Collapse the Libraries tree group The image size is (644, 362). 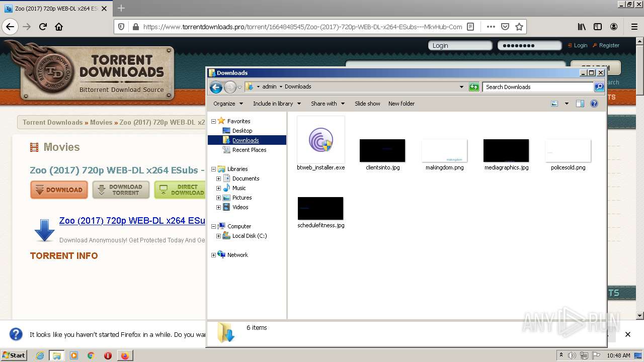(x=213, y=169)
